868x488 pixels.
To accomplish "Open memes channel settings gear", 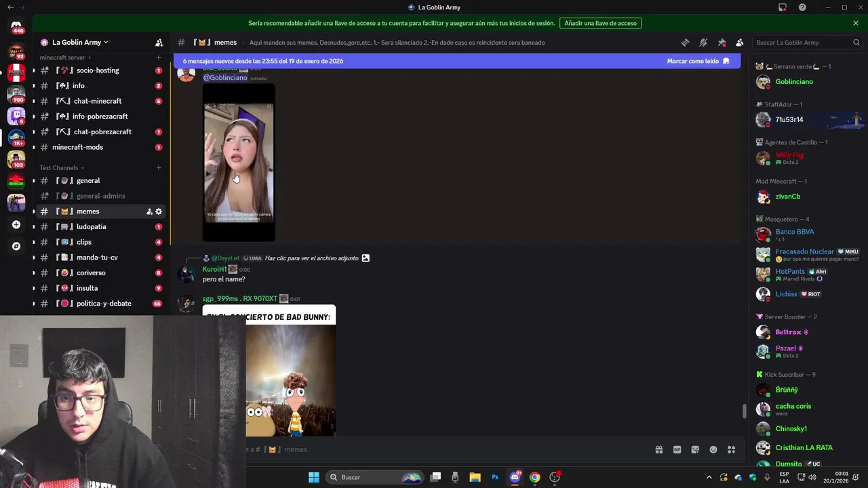I will [x=159, y=211].
